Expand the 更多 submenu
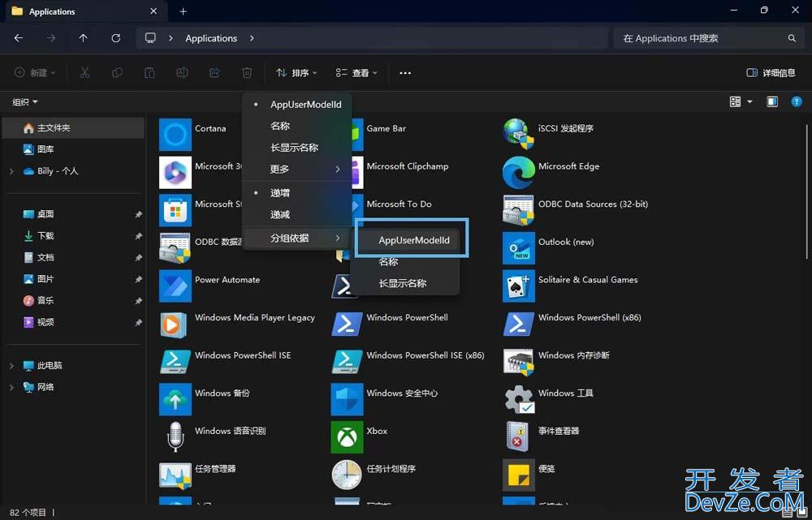The width and height of the screenshot is (812, 520). point(296,170)
